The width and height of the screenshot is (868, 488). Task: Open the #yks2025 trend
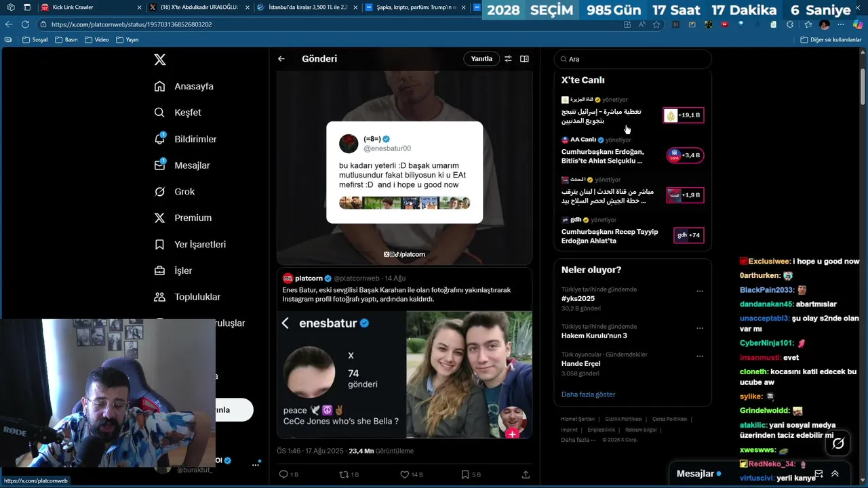(578, 298)
